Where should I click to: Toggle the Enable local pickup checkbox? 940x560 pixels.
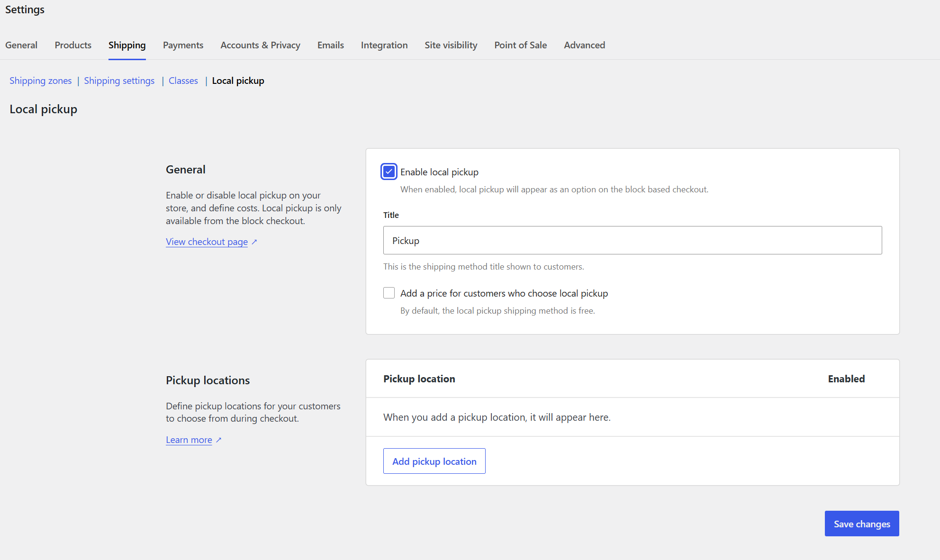(389, 172)
